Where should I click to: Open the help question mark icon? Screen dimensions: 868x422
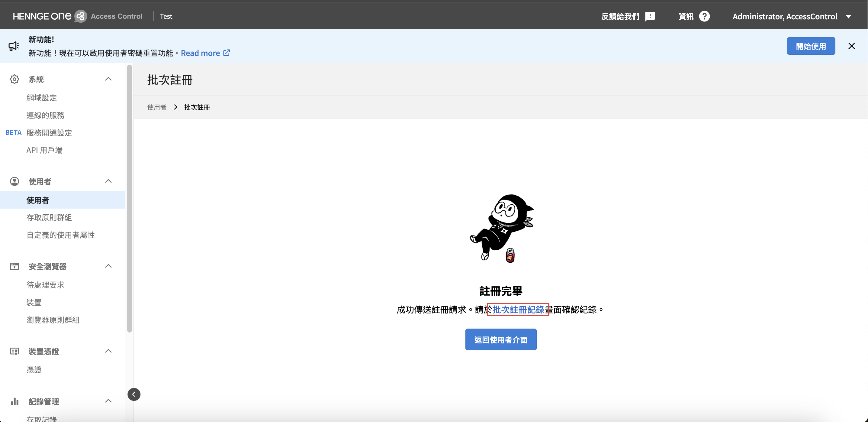[x=704, y=16]
